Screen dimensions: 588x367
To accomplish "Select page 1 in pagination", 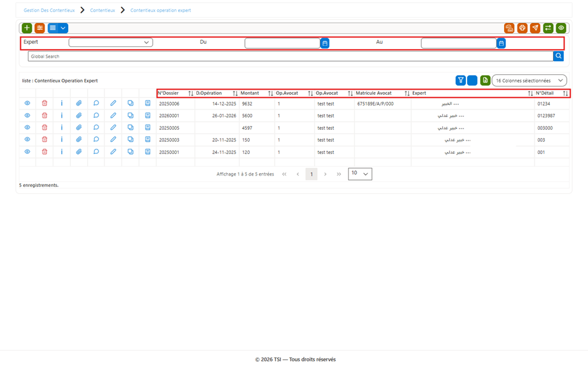I will [311, 174].
